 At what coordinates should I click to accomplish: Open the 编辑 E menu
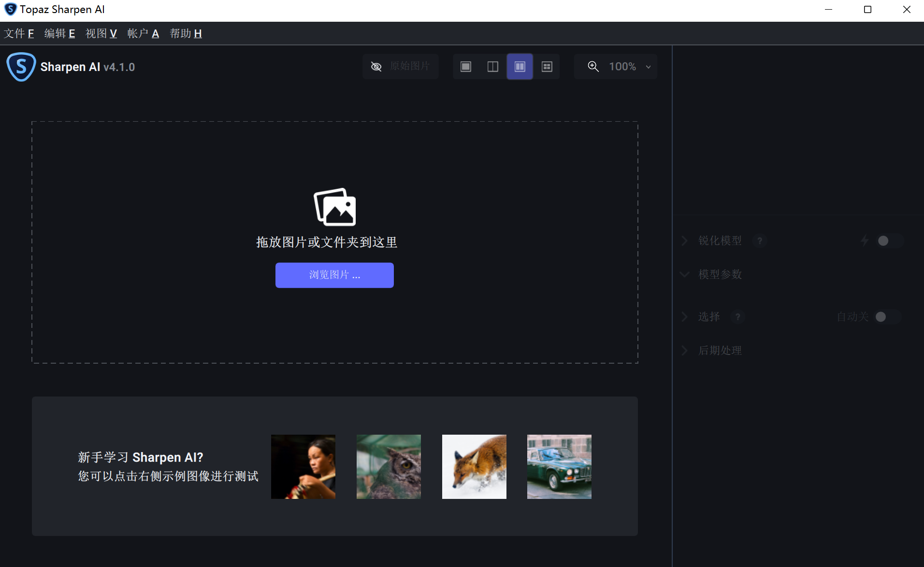point(59,33)
